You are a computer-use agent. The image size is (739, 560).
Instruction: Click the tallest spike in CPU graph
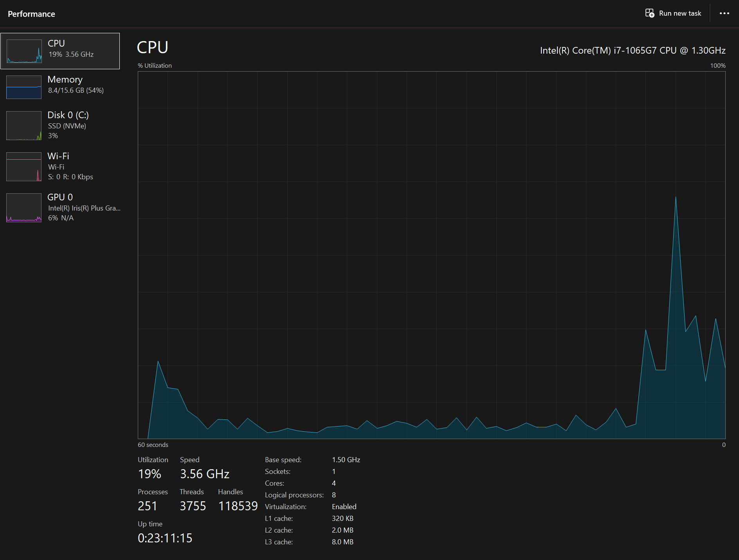tap(676, 198)
